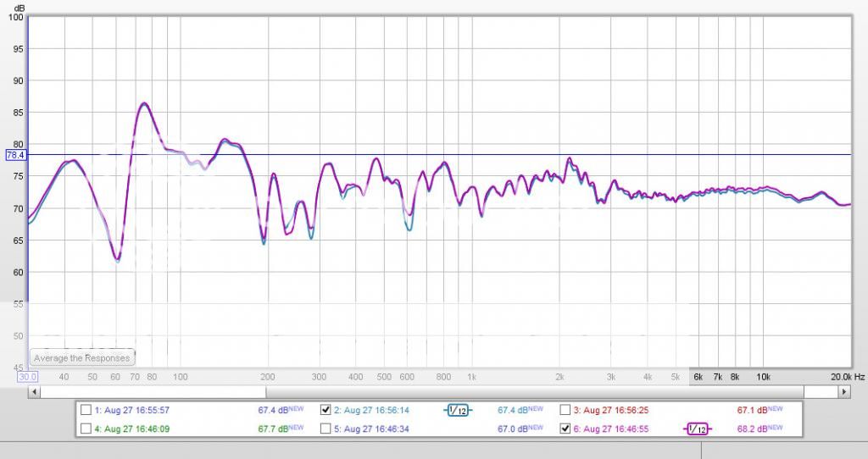The width and height of the screenshot is (868, 459).
Task: Click the label '5: Aug 27 16:46:34'
Action: tap(371, 428)
